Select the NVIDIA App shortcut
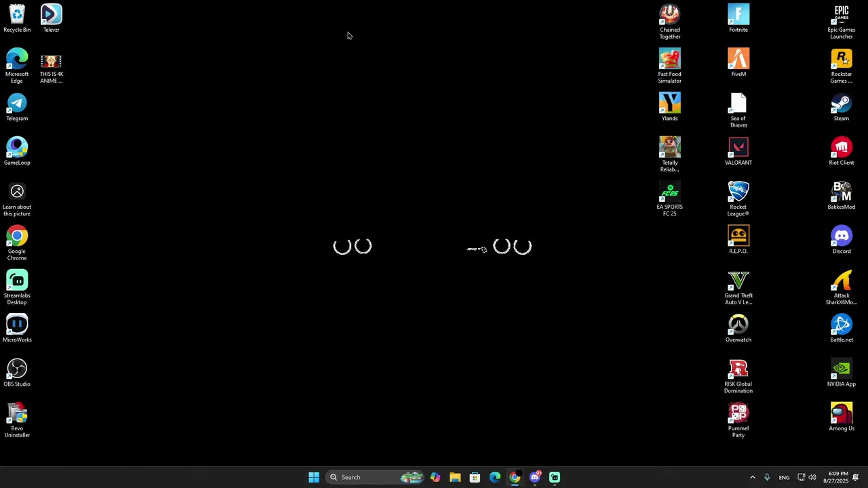 coord(842,373)
